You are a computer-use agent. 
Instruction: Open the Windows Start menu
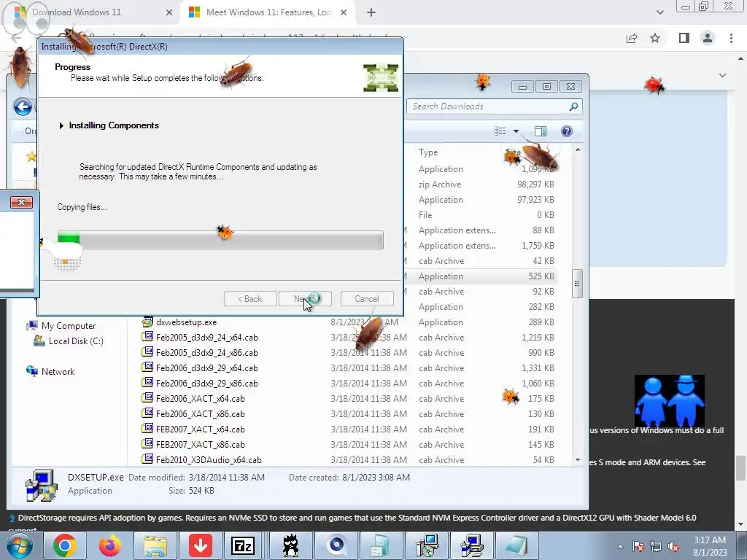point(19,545)
